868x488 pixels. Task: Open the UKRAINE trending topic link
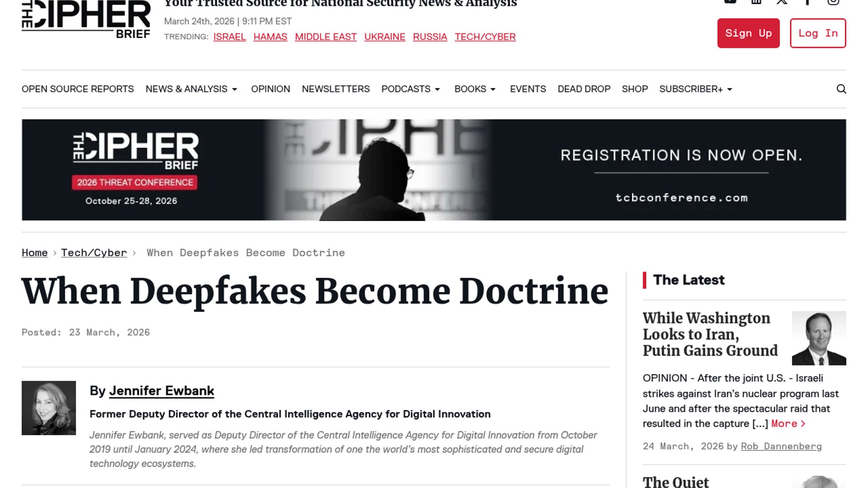[x=385, y=37]
